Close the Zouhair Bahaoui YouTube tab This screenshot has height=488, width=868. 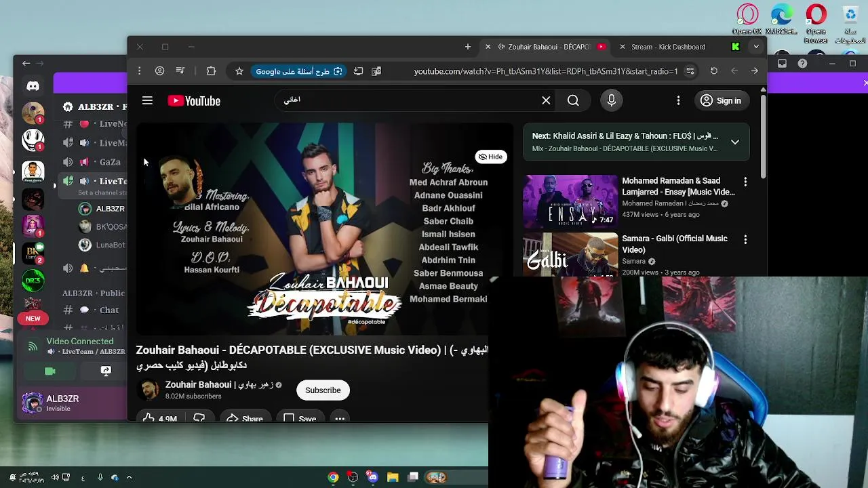click(x=488, y=47)
